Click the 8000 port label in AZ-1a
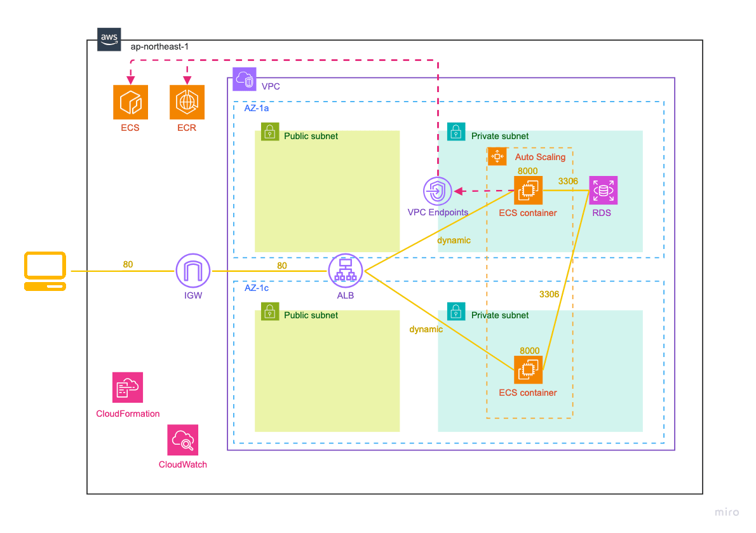Image resolution: width=756 pixels, height=533 pixels. 527,171
